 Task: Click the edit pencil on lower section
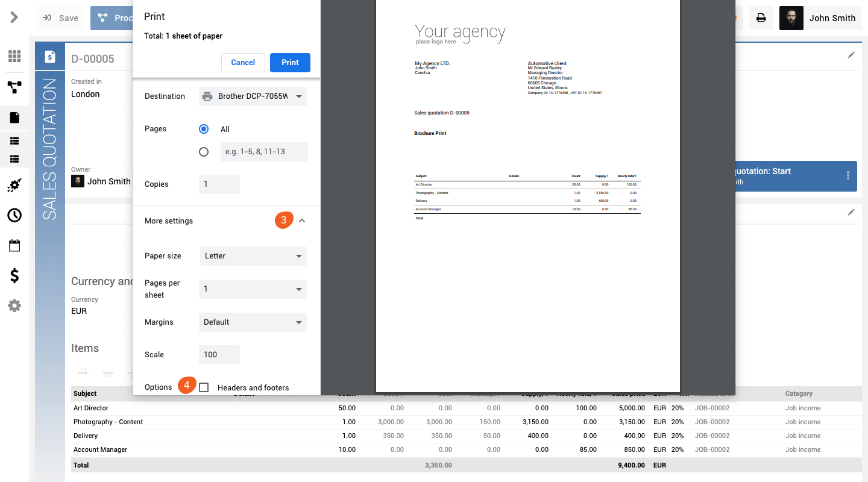point(851,212)
